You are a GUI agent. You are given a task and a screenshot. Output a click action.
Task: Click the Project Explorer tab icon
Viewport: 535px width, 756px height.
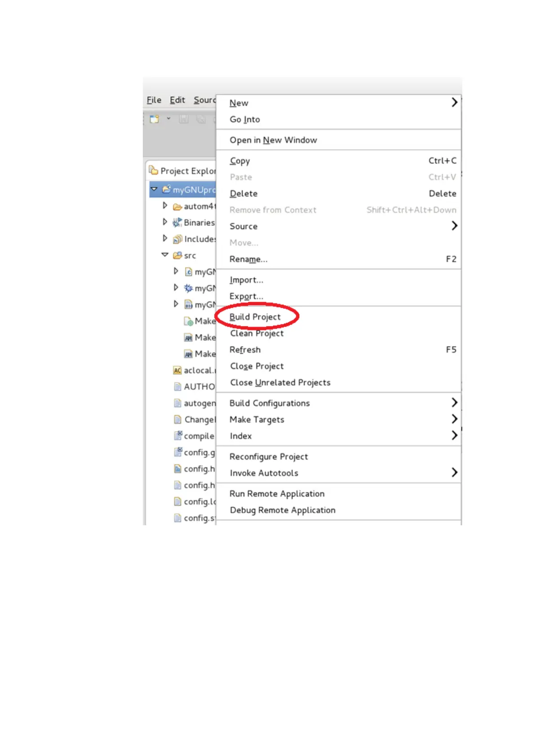[x=154, y=171]
